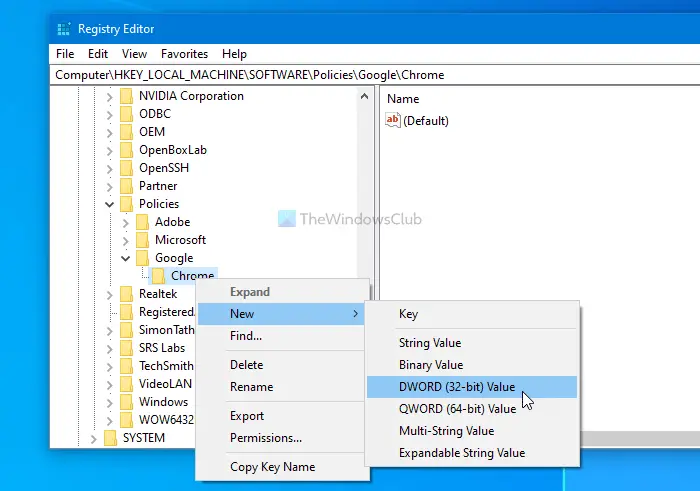700x491 pixels.
Task: Choose Rename from the context menu
Action: 282,387
